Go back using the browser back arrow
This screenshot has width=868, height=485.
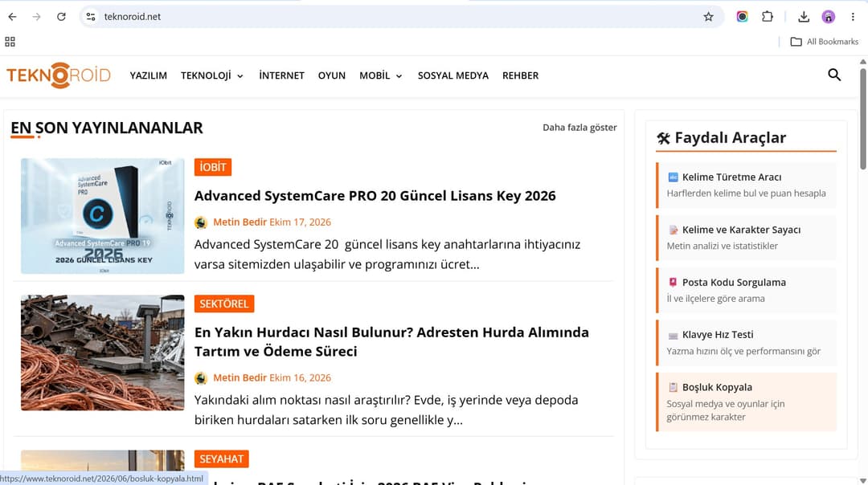pyautogui.click(x=12, y=17)
